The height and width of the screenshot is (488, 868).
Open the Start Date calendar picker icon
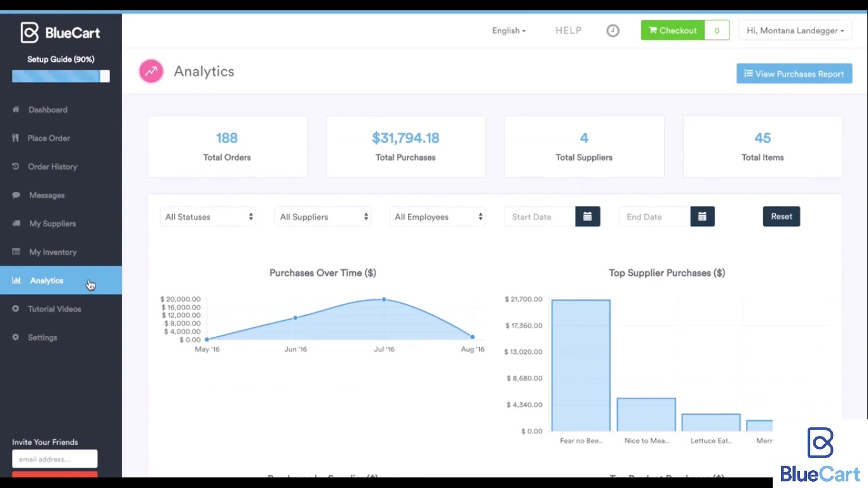587,217
